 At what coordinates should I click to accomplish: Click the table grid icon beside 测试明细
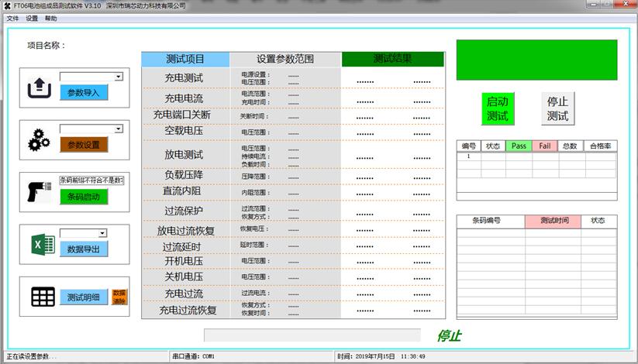[x=43, y=297]
